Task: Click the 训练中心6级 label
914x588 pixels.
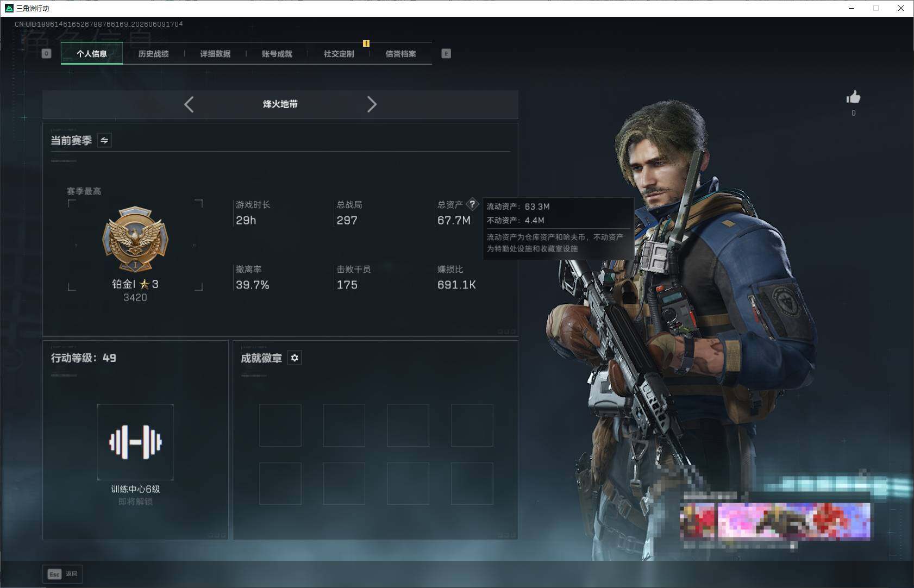Action: [x=135, y=489]
